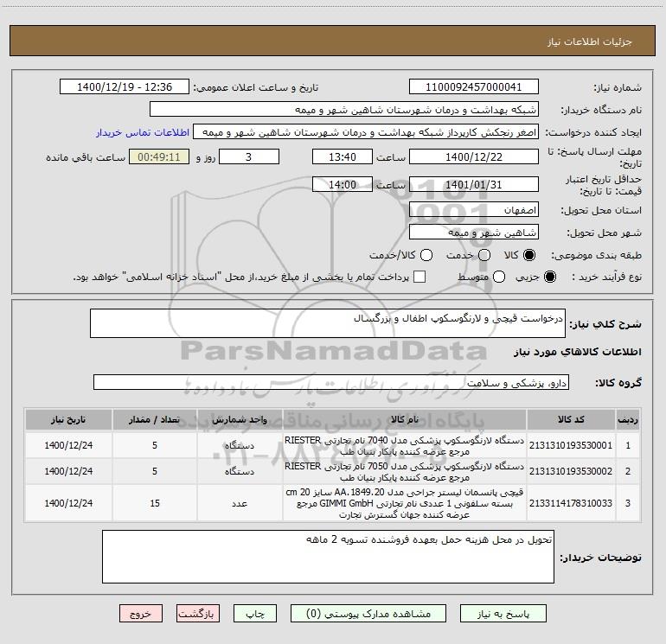Click the price validity date 1401/01/31
The image size is (666, 644).
[474, 184]
